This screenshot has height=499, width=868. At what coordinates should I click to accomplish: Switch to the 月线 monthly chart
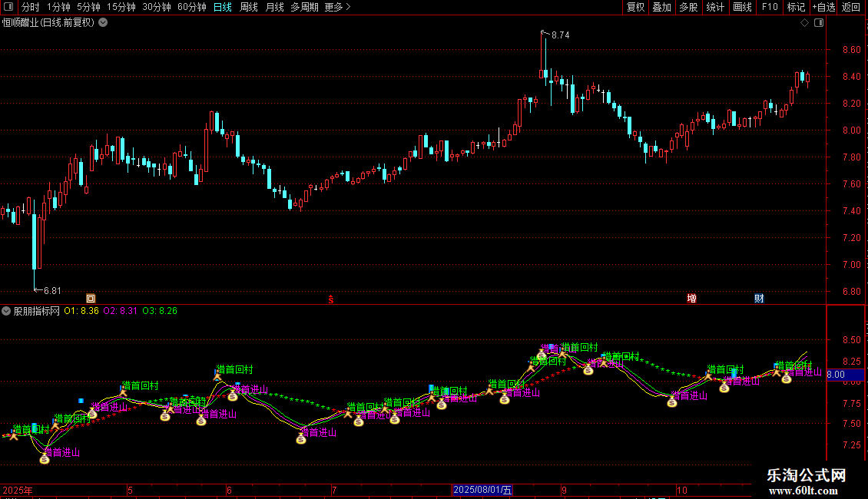pos(274,7)
